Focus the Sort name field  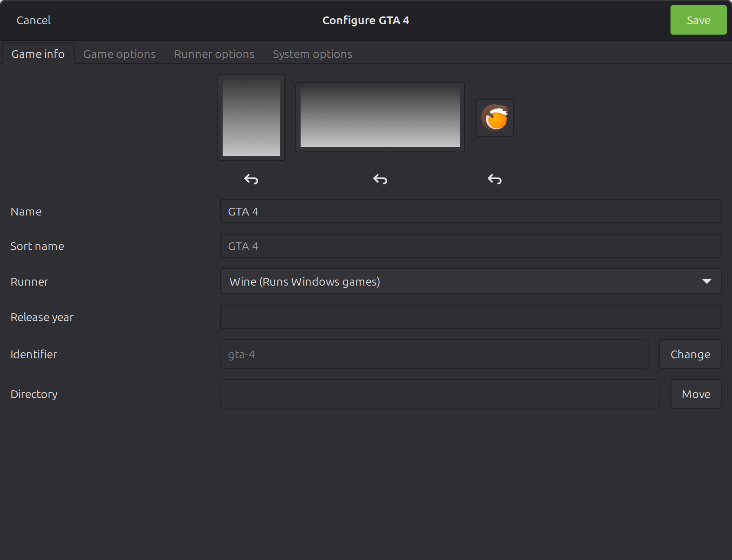coord(471,246)
